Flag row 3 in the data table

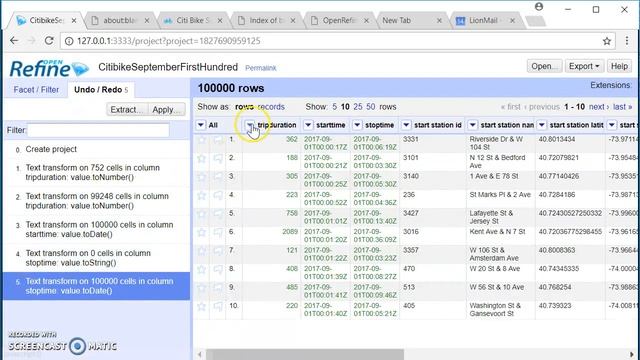(218, 177)
